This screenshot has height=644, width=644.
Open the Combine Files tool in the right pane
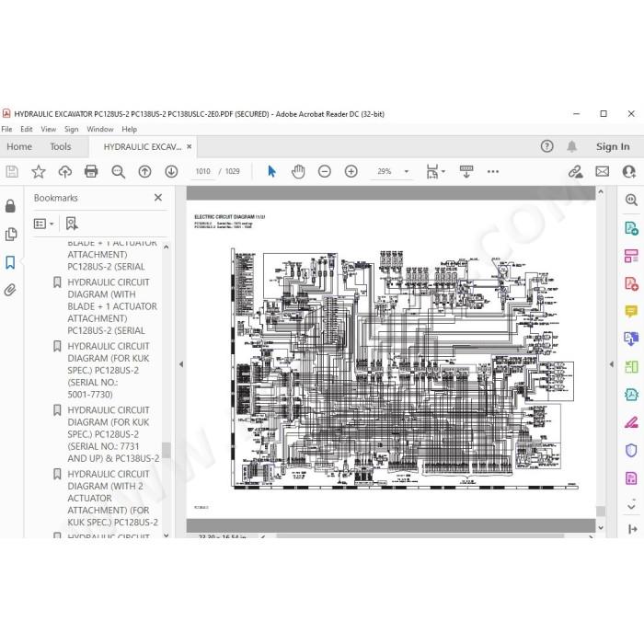pos(631,339)
